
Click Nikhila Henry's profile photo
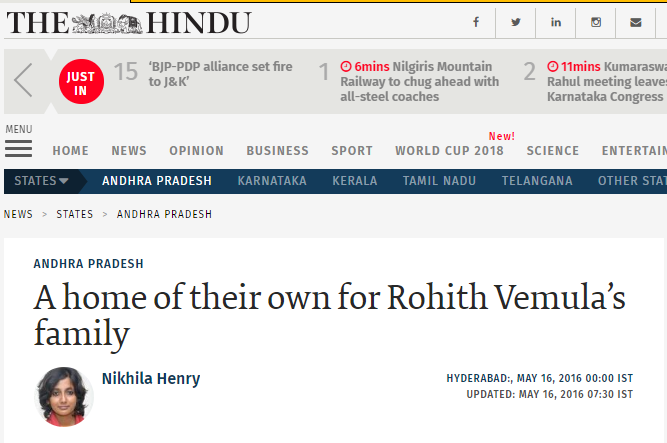[64, 397]
